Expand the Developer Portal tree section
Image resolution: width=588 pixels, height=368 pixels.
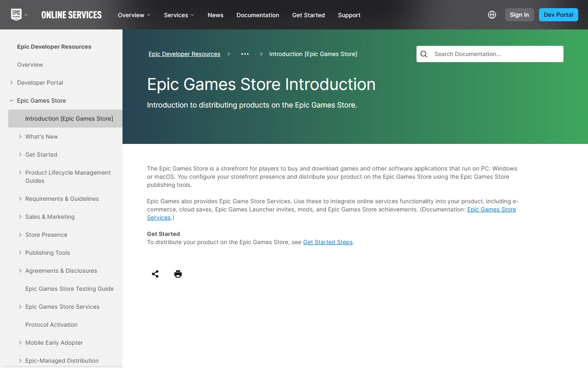pos(11,83)
